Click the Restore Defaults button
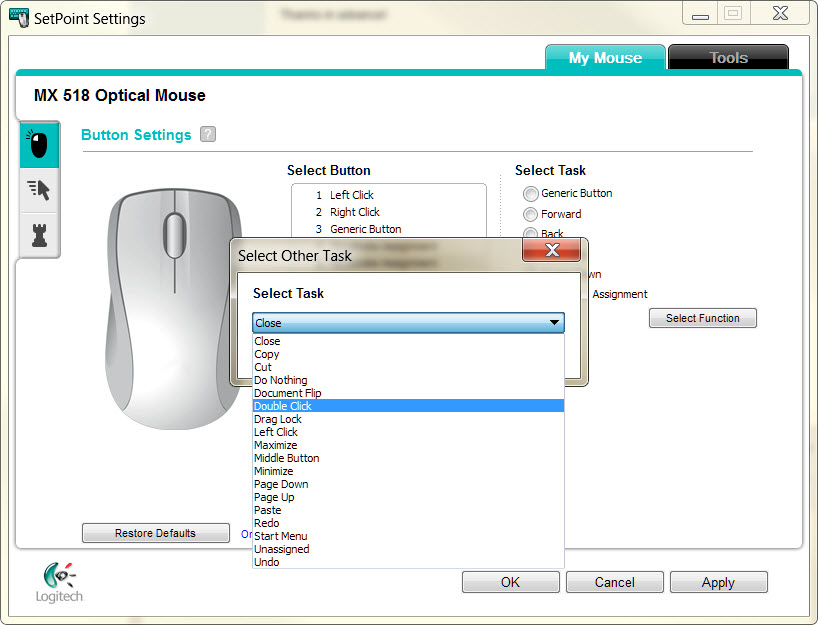 (x=155, y=533)
